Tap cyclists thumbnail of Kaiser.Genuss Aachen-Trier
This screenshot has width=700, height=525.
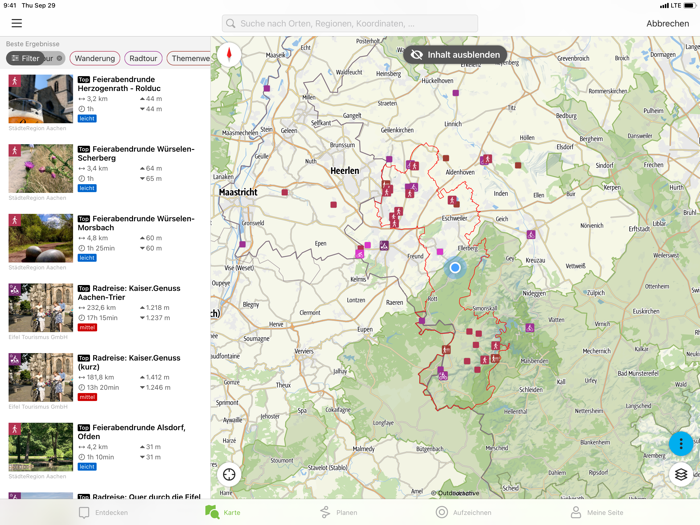(41, 308)
